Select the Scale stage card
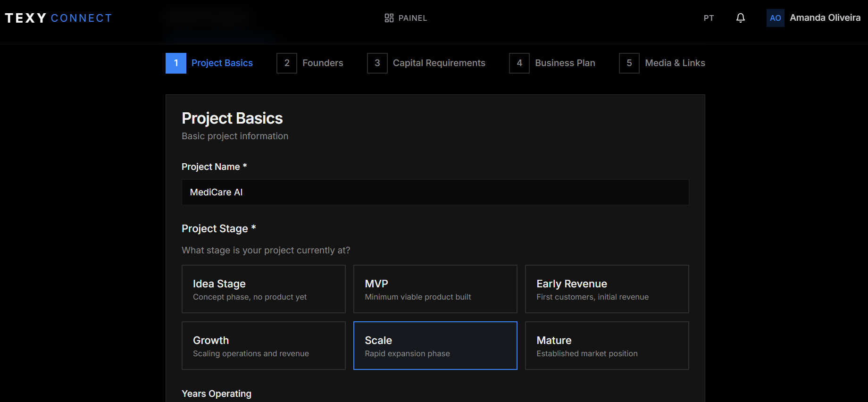Viewport: 868px width, 402px height. (x=435, y=346)
